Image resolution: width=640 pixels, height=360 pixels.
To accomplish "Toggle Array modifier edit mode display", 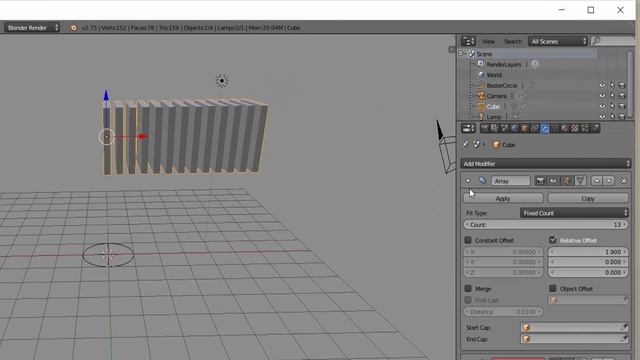I will tap(567, 181).
